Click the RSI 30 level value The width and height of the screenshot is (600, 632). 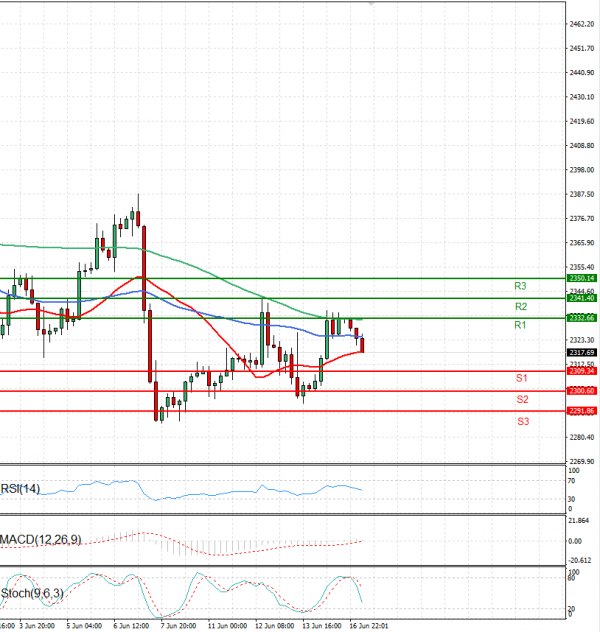tap(571, 499)
